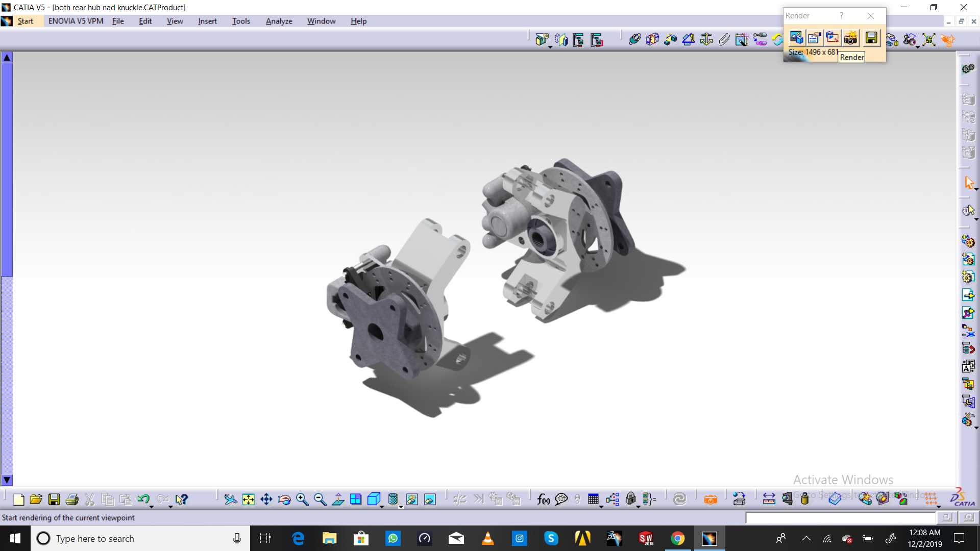
Task: Select the Angle Constraint tool
Action: (x=688, y=39)
